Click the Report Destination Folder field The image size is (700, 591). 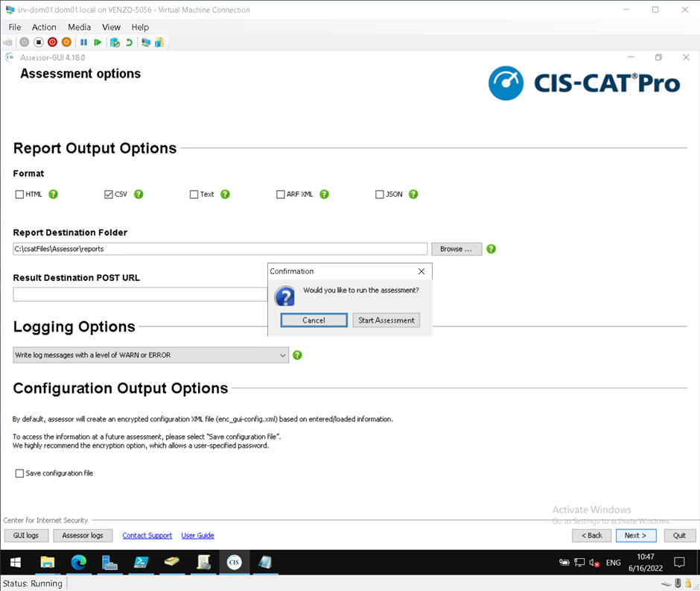(220, 249)
